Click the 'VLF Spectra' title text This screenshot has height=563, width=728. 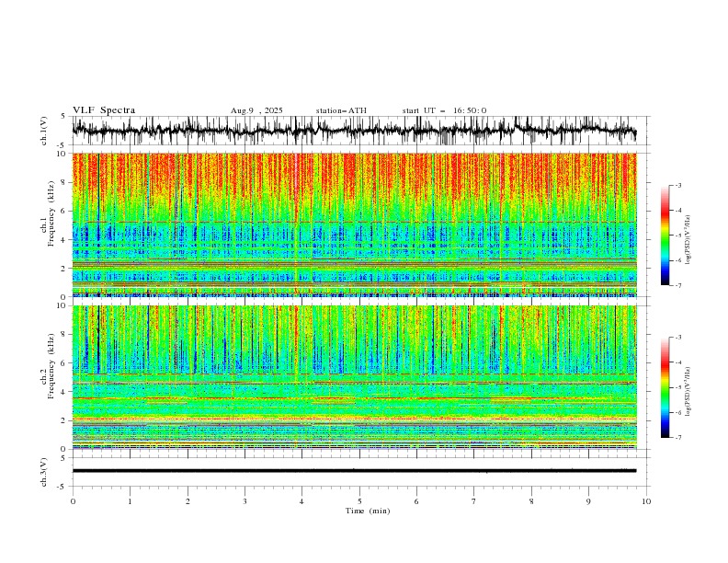click(x=104, y=110)
